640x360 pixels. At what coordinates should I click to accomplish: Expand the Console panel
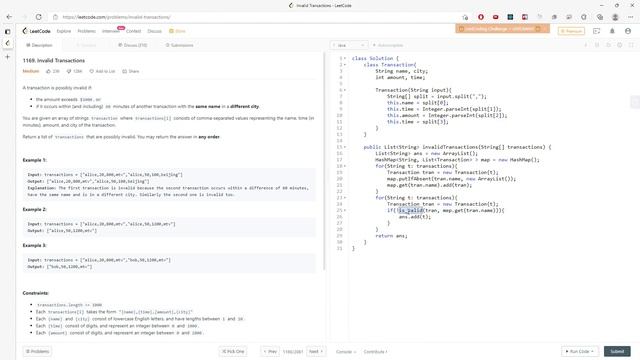346,351
